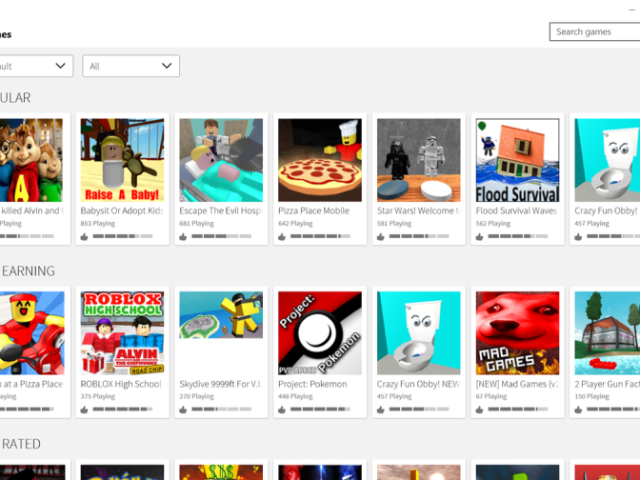The height and width of the screenshot is (480, 640).
Task: Click thumbs-up icon on Skydive 9999ft card
Action: point(183,409)
